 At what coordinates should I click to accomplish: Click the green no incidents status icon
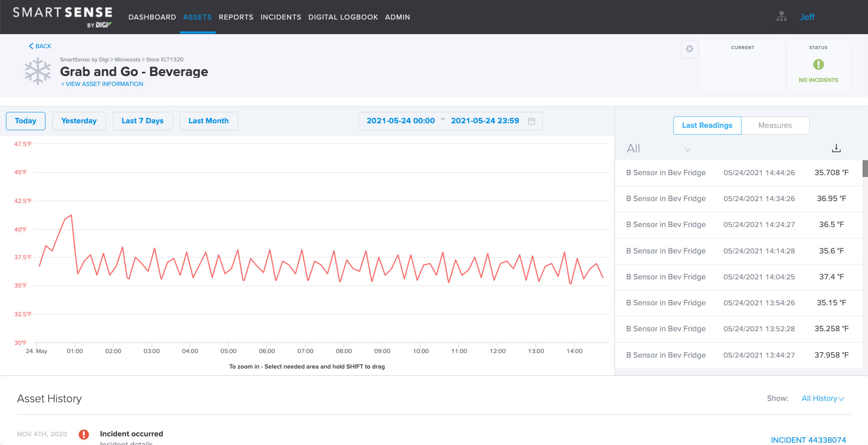click(x=818, y=65)
